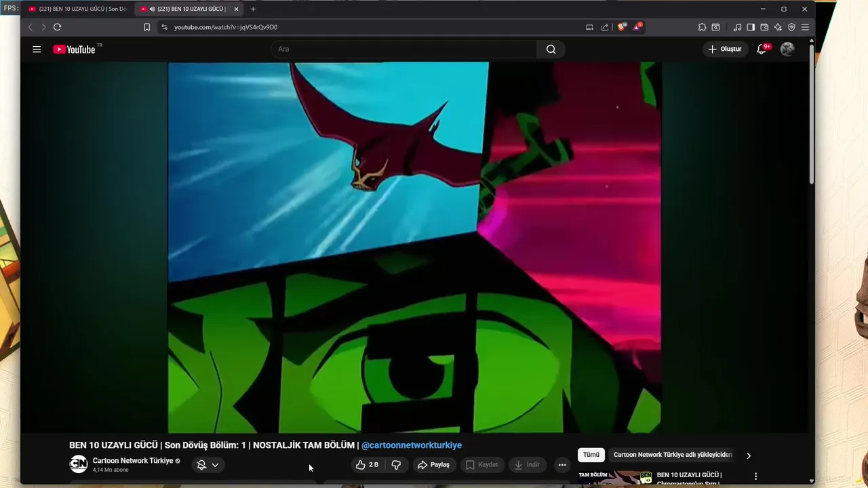Viewport: 868px width, 488px height.
Task: Reload the page
Action: [57, 27]
